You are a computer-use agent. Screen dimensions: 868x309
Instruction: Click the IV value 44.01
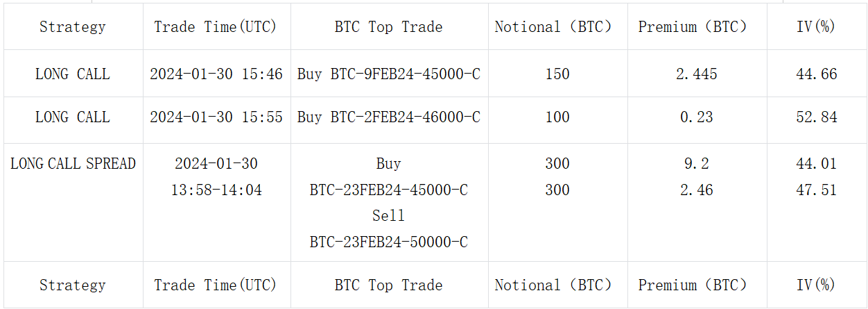point(817,164)
